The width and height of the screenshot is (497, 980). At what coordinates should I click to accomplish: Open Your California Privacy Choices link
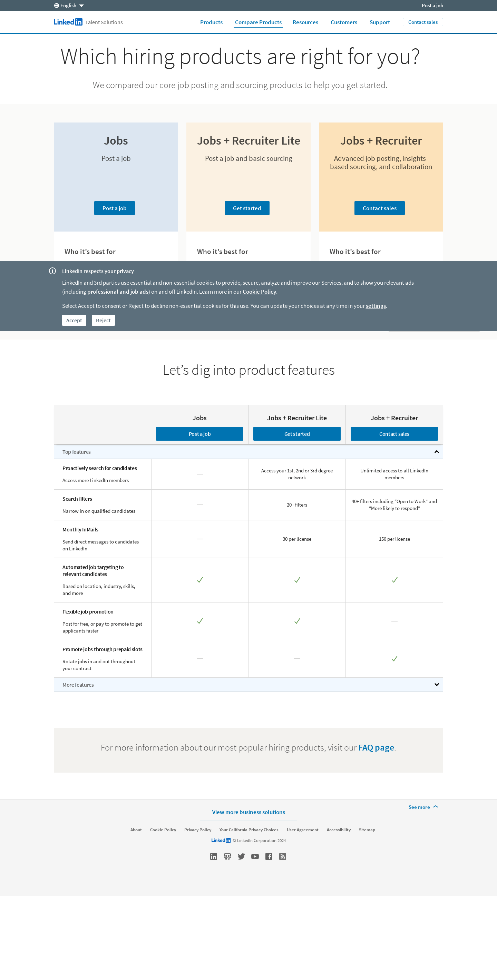(x=249, y=830)
